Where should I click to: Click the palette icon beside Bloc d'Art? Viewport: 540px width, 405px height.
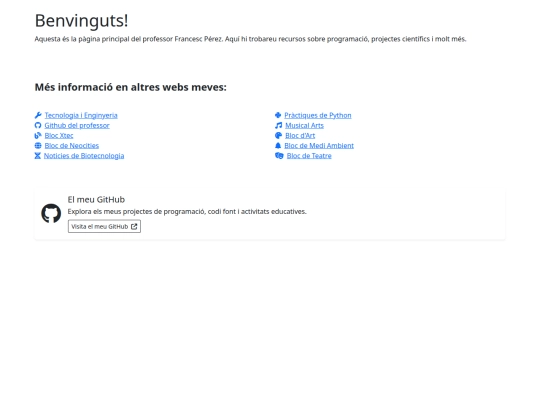click(x=278, y=135)
